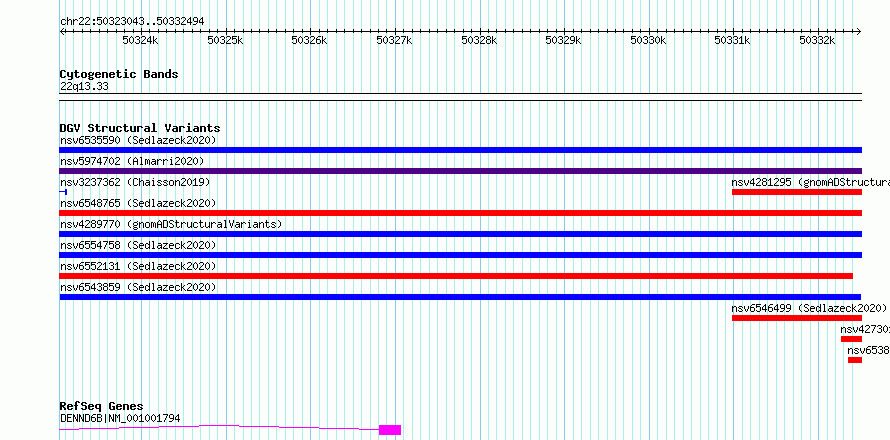This screenshot has width=890, height=440.
Task: Click ruler position 50331k
Action: pyautogui.click(x=732, y=40)
